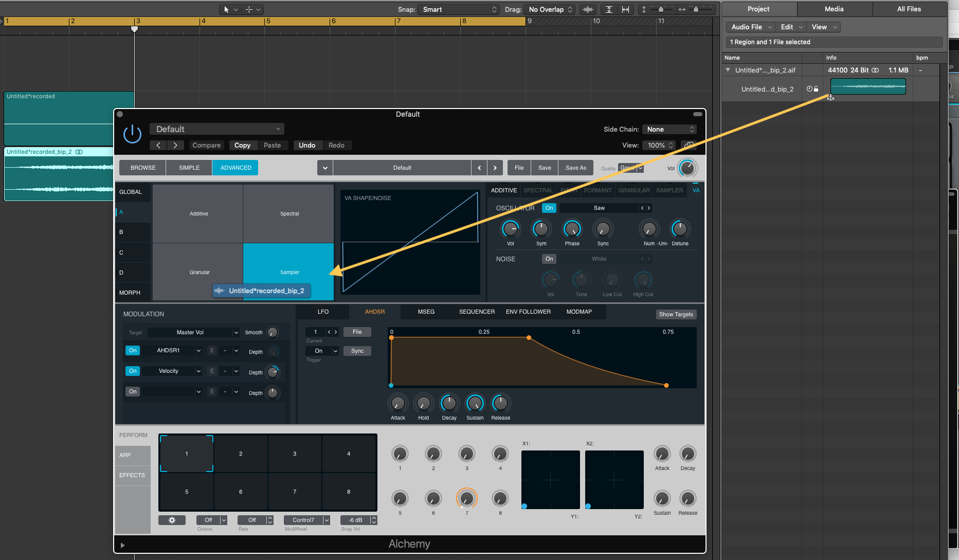959x560 pixels.
Task: Toggle the Alchemy plug-in power button
Action: point(132,134)
